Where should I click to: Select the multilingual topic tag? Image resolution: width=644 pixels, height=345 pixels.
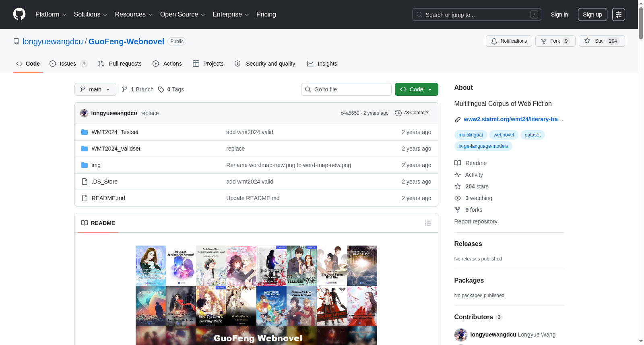click(x=471, y=135)
